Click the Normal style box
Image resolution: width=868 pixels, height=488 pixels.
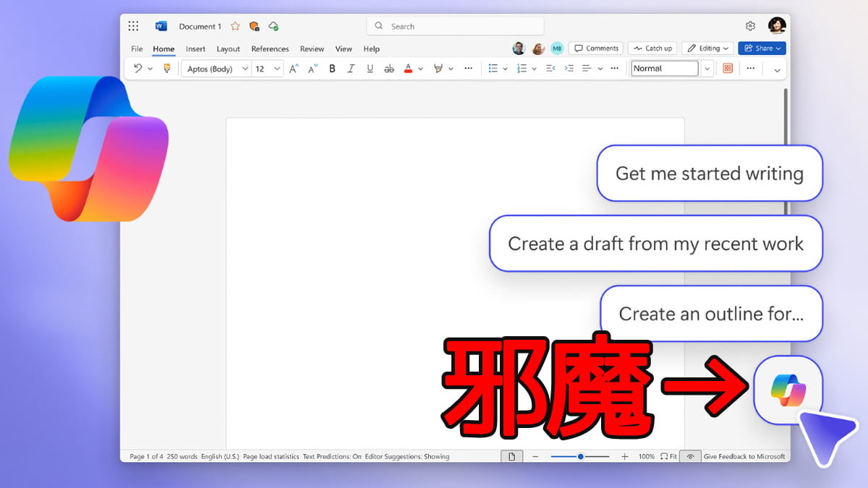coord(665,69)
